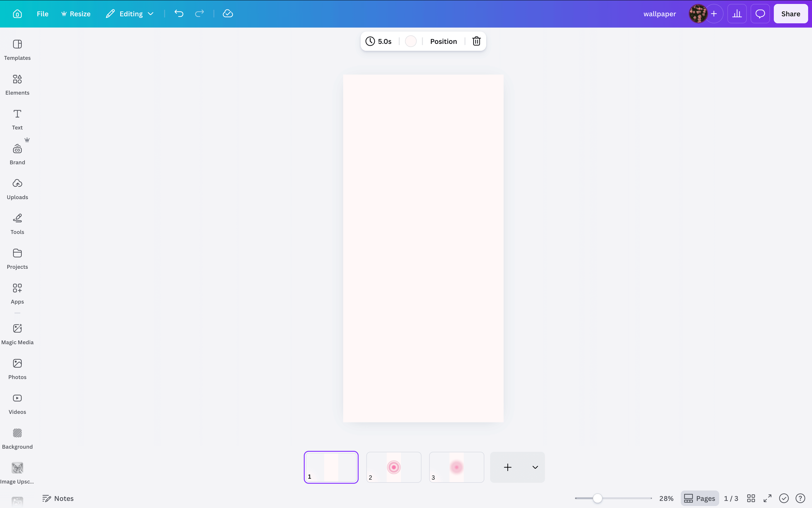This screenshot has width=812, height=508.
Task: Open the Background panel
Action: pyautogui.click(x=17, y=438)
